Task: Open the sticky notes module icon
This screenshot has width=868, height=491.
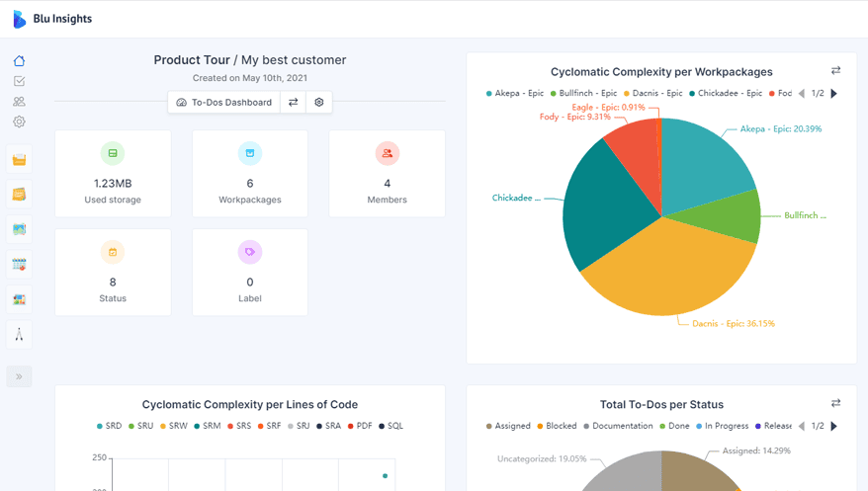Action: (19, 195)
